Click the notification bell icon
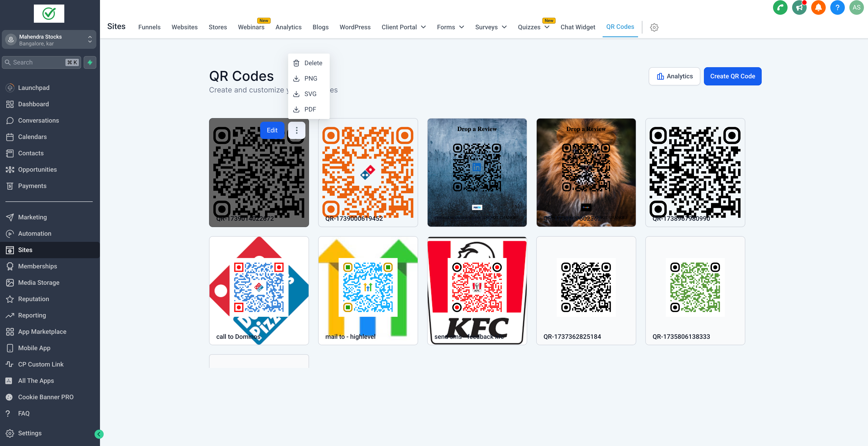Image resolution: width=868 pixels, height=446 pixels. (818, 7)
